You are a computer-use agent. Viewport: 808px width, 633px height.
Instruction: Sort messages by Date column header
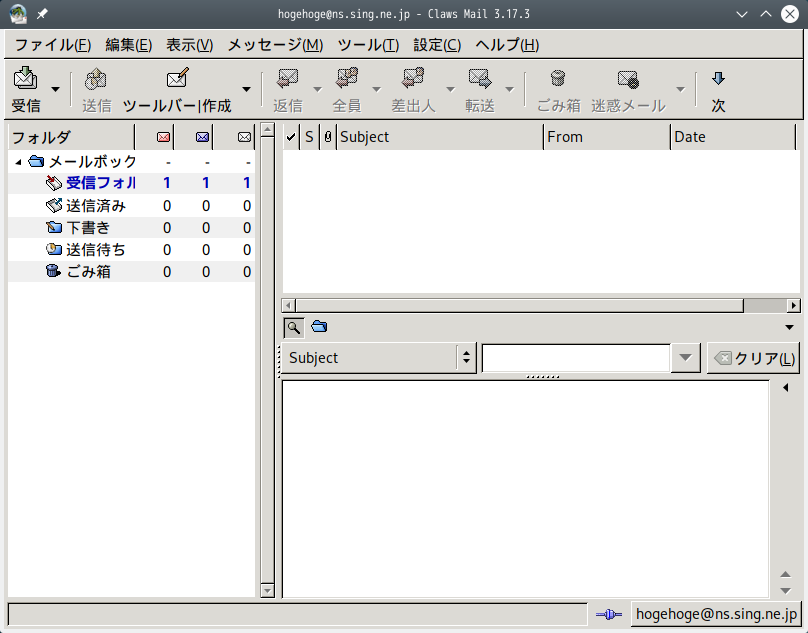733,137
